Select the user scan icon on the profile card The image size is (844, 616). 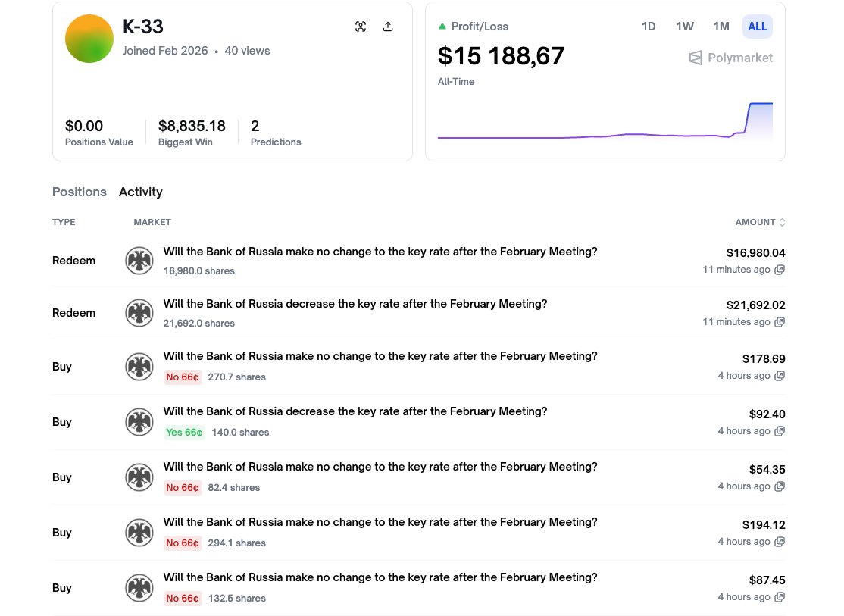click(x=361, y=26)
